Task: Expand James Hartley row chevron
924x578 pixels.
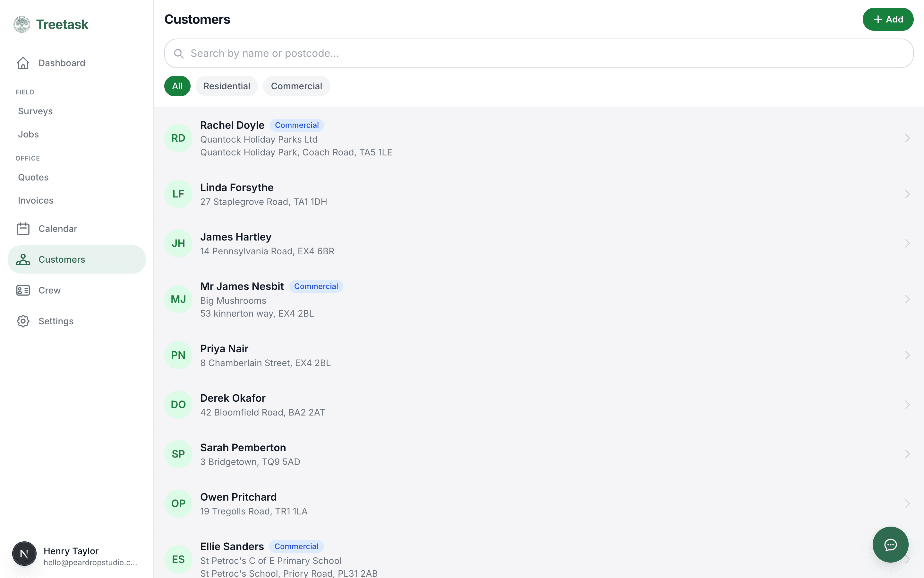Action: point(908,243)
